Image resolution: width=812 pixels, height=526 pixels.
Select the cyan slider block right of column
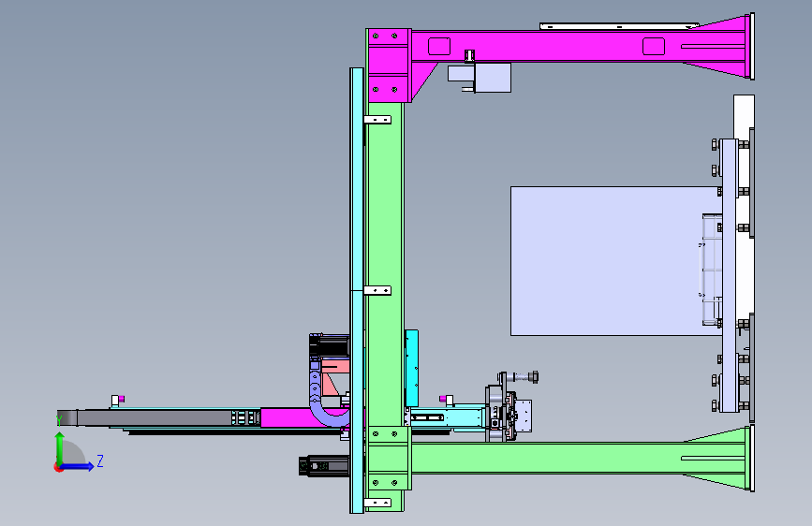412,368
